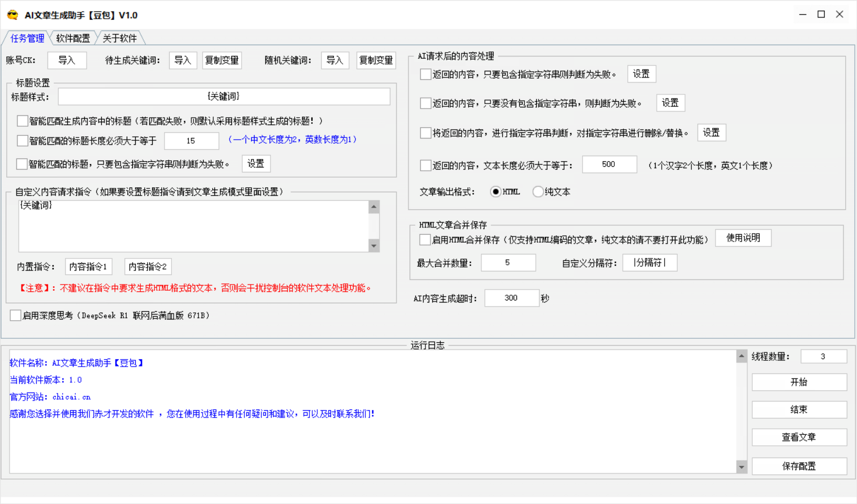Select 纯文本 article output format
Image resolution: width=857 pixels, height=504 pixels.
[x=538, y=192]
